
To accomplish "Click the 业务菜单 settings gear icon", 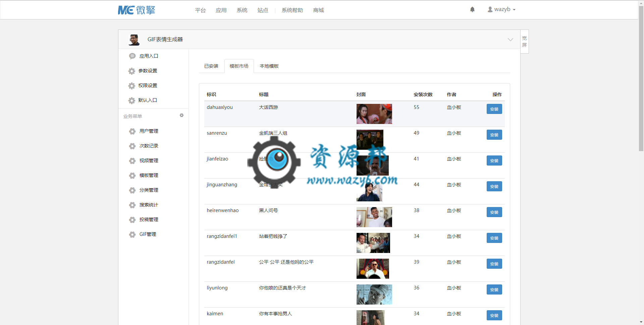I will pyautogui.click(x=181, y=115).
